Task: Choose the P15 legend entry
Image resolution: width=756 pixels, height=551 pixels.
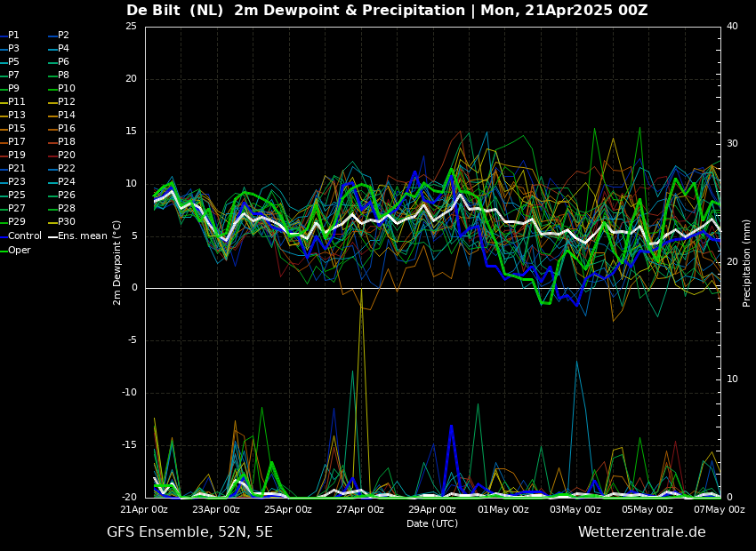Action: [13, 128]
